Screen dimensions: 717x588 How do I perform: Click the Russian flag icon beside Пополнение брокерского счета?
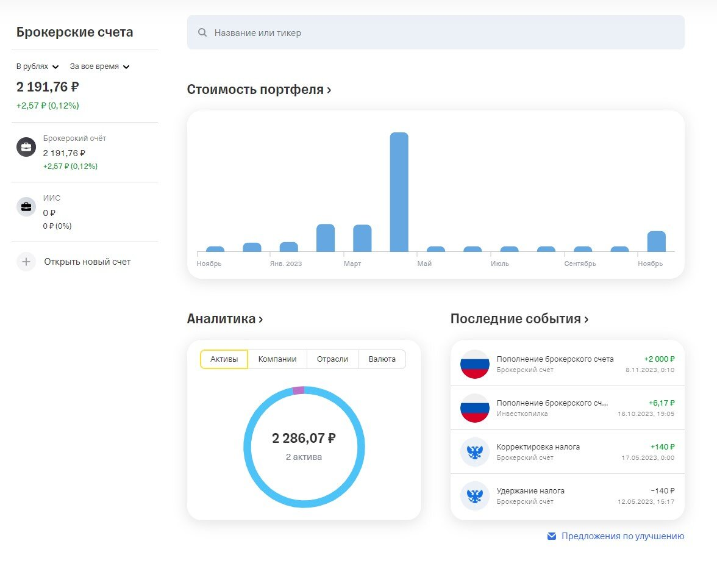coord(475,365)
